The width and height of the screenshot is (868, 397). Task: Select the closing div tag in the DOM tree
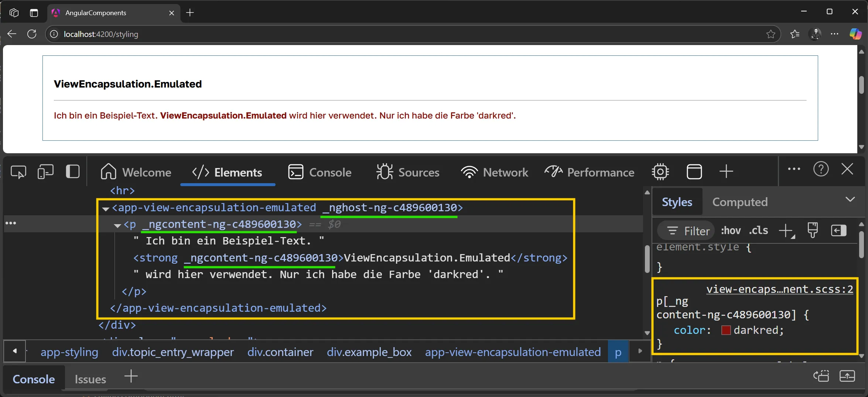click(x=117, y=325)
